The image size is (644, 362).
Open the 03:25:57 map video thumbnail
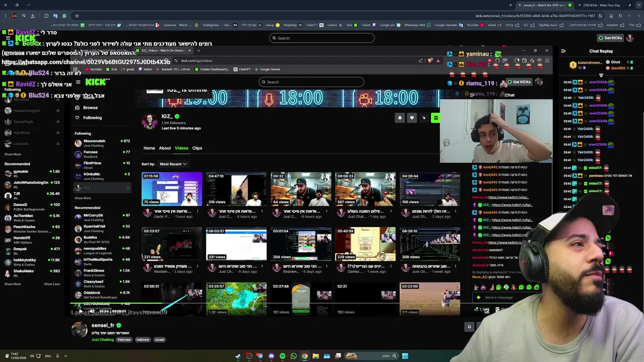236,299
